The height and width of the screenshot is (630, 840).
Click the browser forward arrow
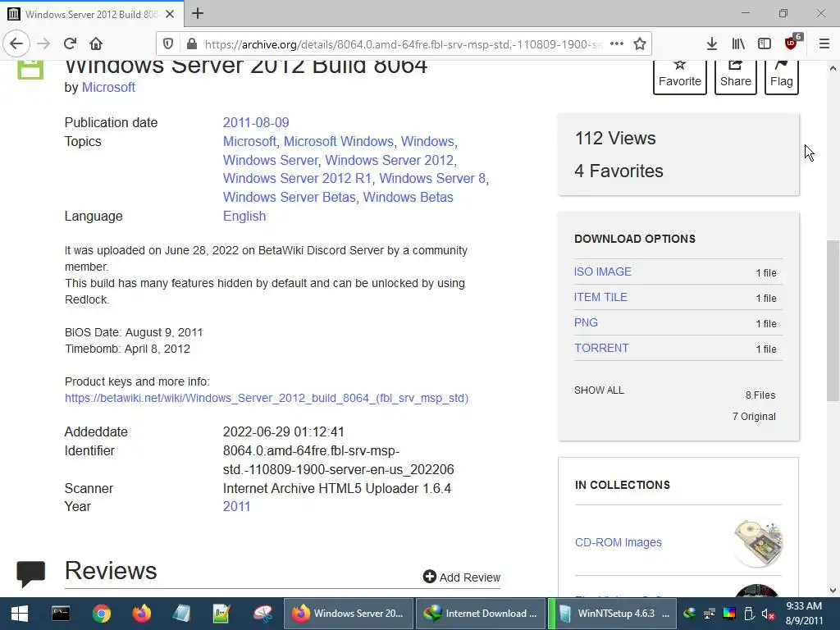click(x=43, y=43)
